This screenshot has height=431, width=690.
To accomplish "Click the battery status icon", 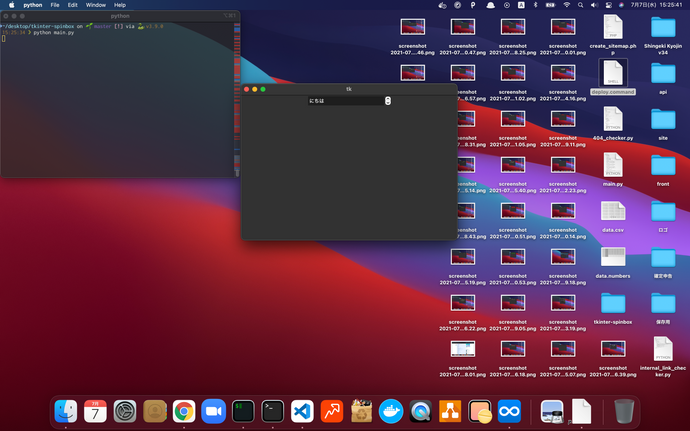I will click(x=551, y=5).
